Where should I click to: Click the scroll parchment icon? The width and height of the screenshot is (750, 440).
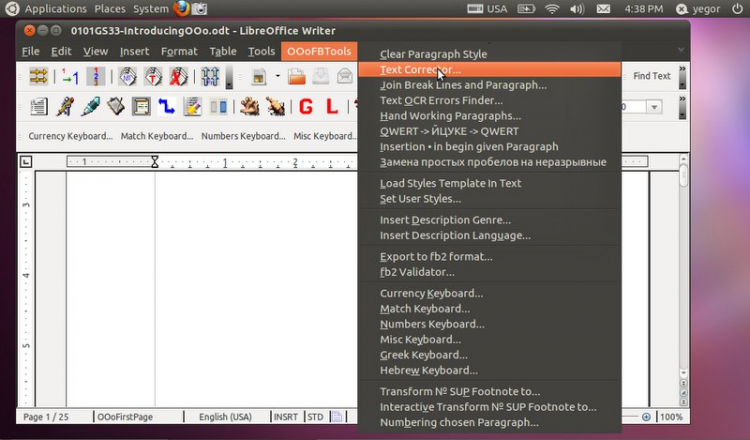[x=141, y=107]
